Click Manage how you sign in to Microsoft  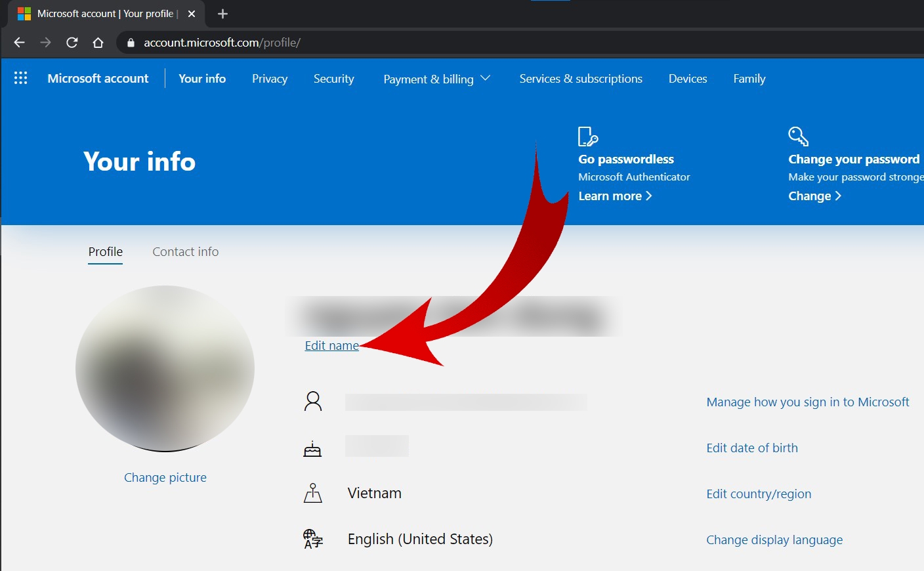pyautogui.click(x=808, y=402)
